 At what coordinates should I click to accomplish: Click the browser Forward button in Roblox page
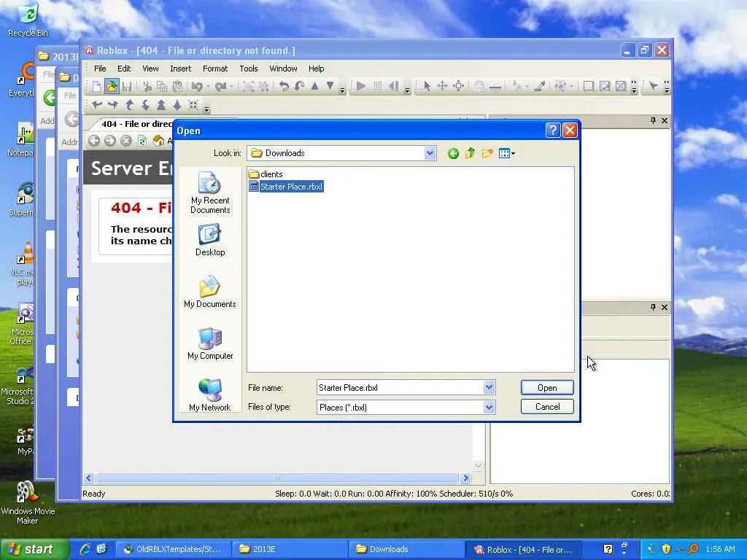(110, 141)
